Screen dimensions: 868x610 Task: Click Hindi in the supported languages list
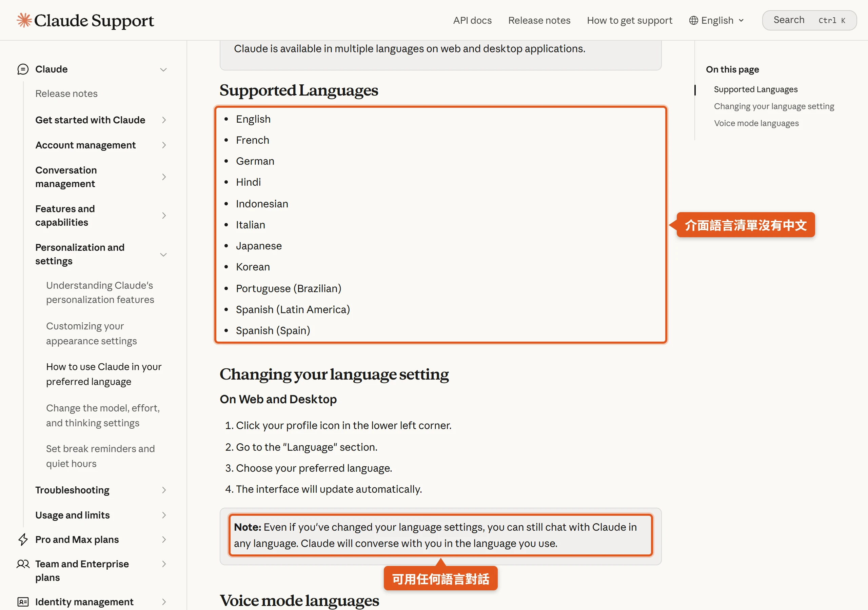pyautogui.click(x=249, y=182)
